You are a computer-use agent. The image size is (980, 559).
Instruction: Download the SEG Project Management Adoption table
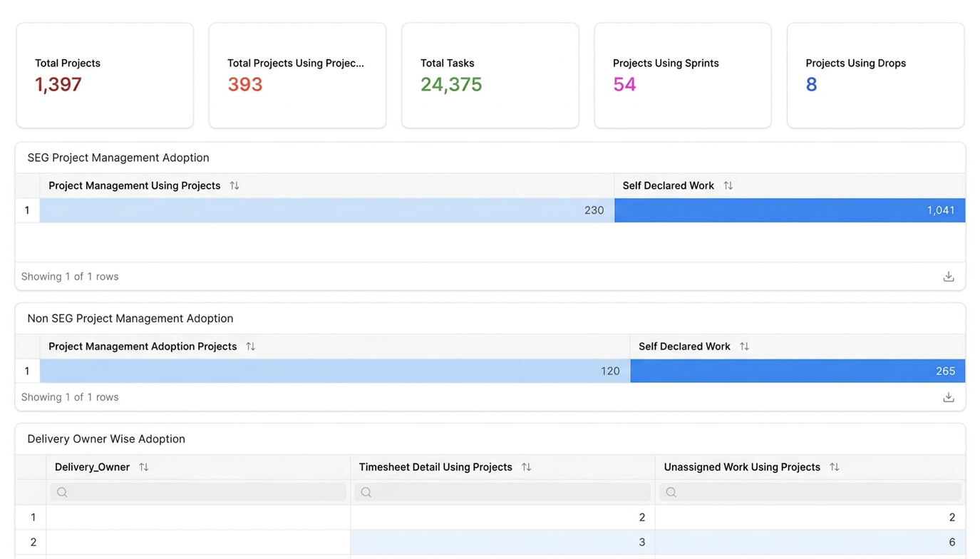pyautogui.click(x=949, y=277)
